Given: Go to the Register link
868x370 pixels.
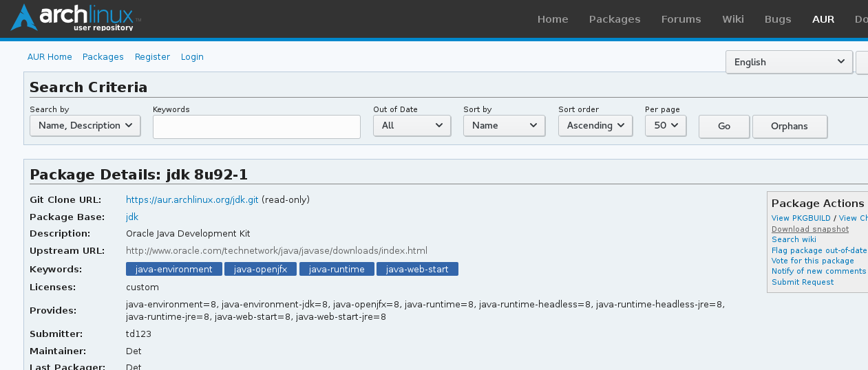Looking at the screenshot, I should 152,57.
